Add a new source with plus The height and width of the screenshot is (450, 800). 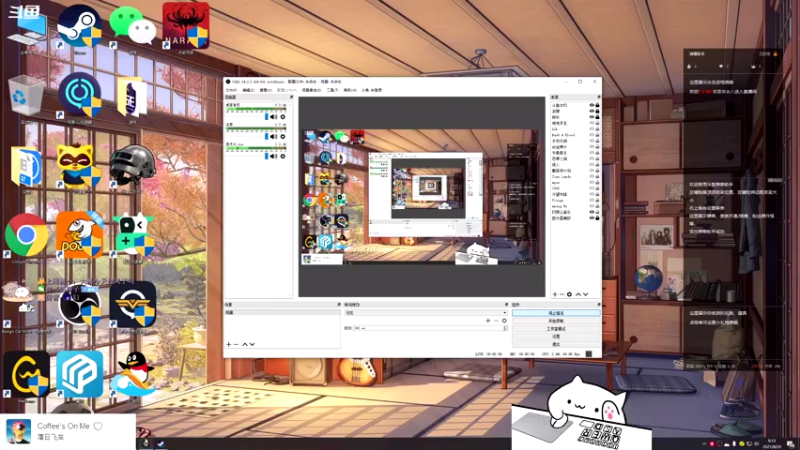pyautogui.click(x=555, y=294)
